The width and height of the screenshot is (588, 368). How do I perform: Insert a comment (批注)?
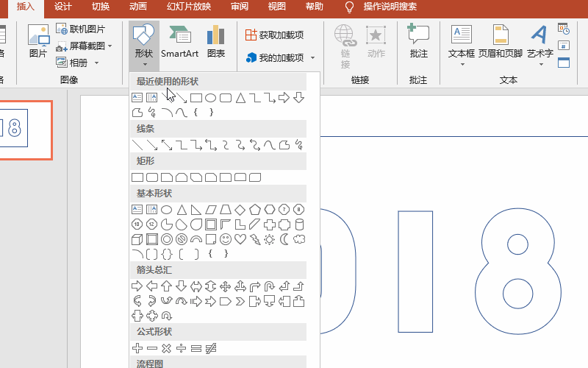[x=418, y=41]
